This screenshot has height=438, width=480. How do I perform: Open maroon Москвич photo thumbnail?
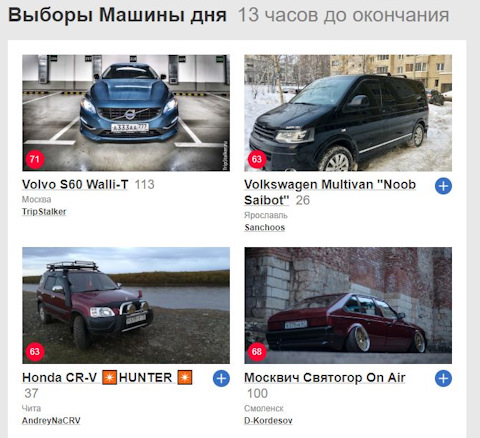tap(348, 305)
